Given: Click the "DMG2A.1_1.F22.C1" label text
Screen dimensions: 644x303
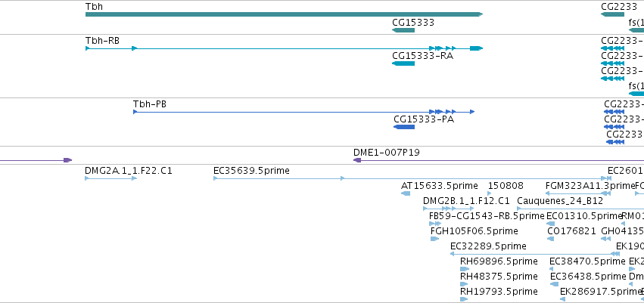Looking at the screenshot, I should [x=129, y=170].
